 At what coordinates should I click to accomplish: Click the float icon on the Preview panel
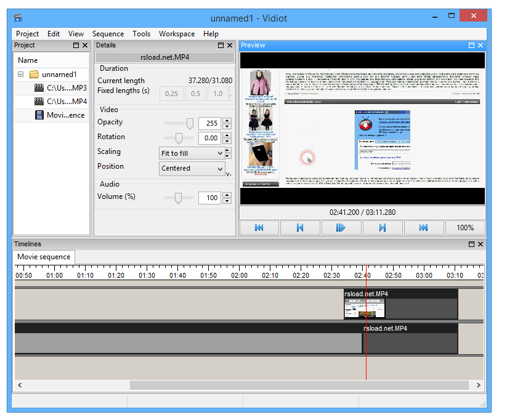click(471, 45)
